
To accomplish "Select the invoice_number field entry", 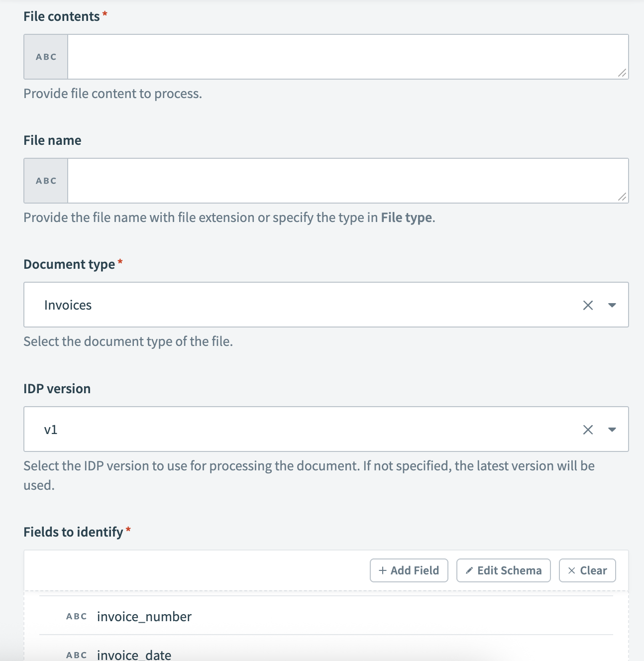I will coord(144,616).
